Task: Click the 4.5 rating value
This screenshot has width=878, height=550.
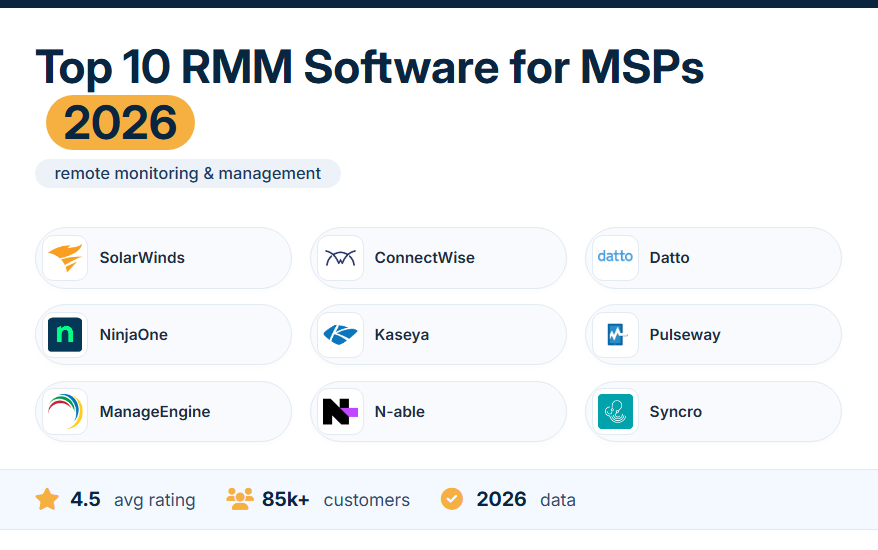Action: point(85,499)
